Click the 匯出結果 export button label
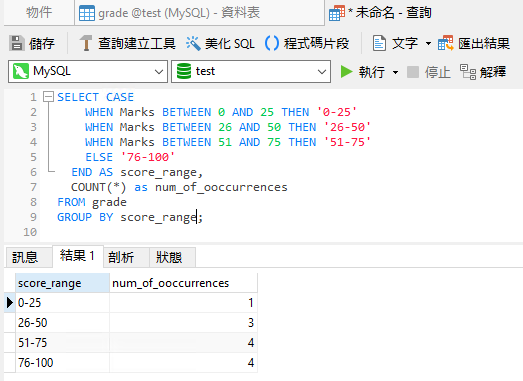The width and height of the screenshot is (523, 381). click(x=484, y=43)
